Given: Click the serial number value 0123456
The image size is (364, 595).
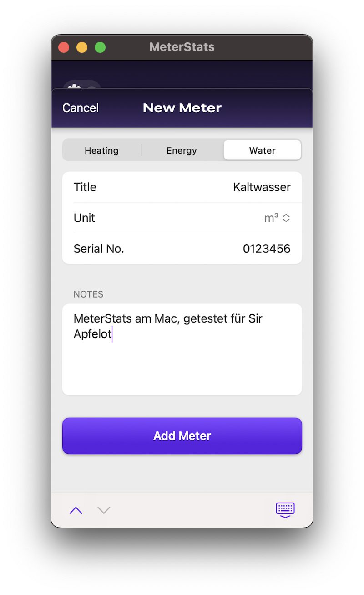Looking at the screenshot, I should click(266, 249).
